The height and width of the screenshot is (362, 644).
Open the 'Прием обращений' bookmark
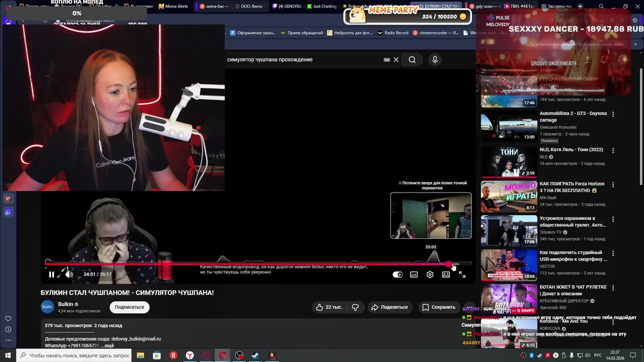click(x=302, y=33)
